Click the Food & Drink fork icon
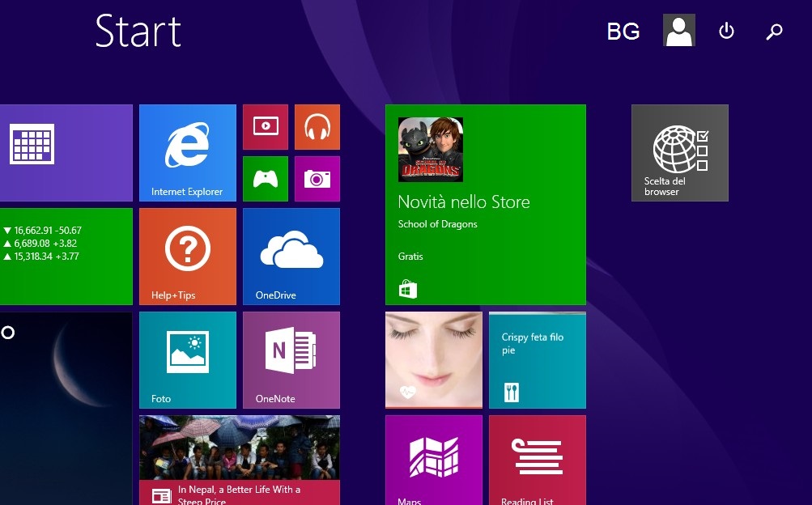Viewport: 812px width, 505px height. tap(511, 393)
